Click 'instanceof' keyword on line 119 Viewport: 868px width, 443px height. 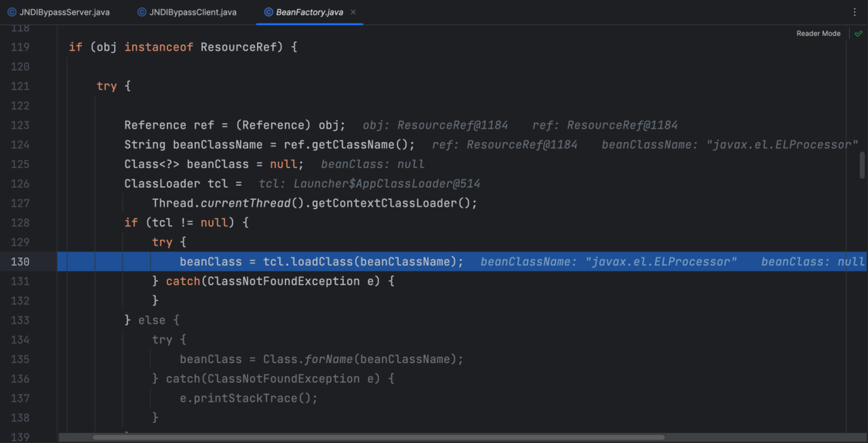(x=159, y=47)
